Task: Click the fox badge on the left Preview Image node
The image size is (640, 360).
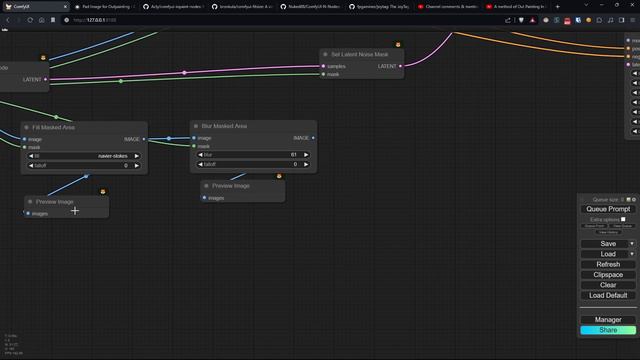Action: tap(103, 191)
